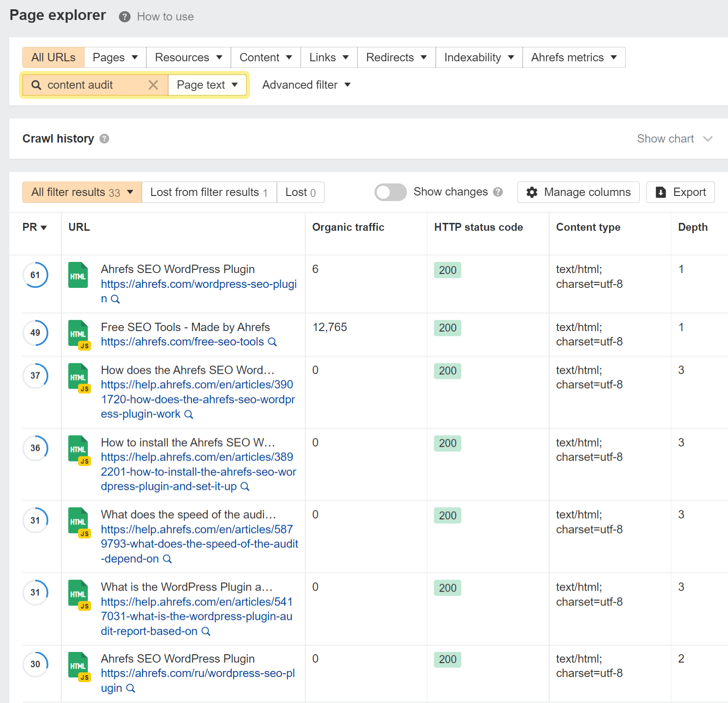The height and width of the screenshot is (703, 728).
Task: Open the Redirects filter dropdown
Action: tap(395, 57)
